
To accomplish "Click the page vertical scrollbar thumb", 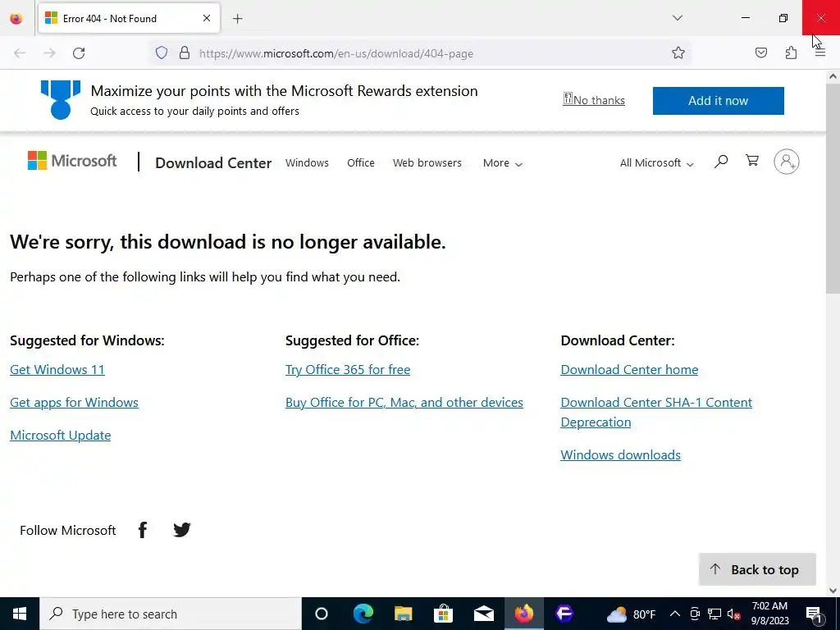I will click(x=833, y=188).
